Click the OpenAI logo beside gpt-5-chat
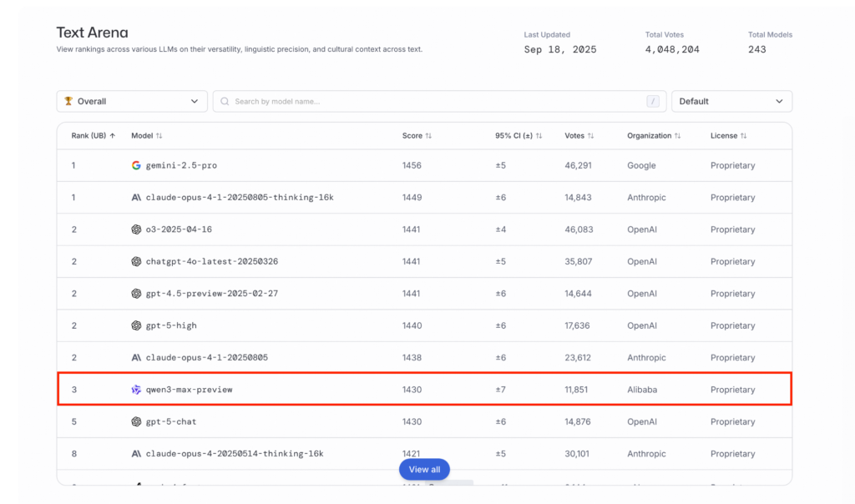This screenshot has width=855, height=504. [x=136, y=421]
